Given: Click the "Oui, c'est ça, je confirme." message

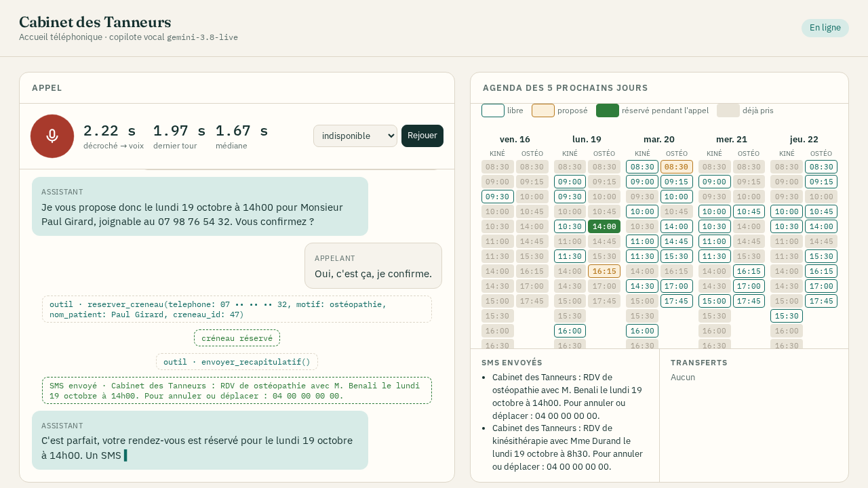Looking at the screenshot, I should [x=373, y=266].
